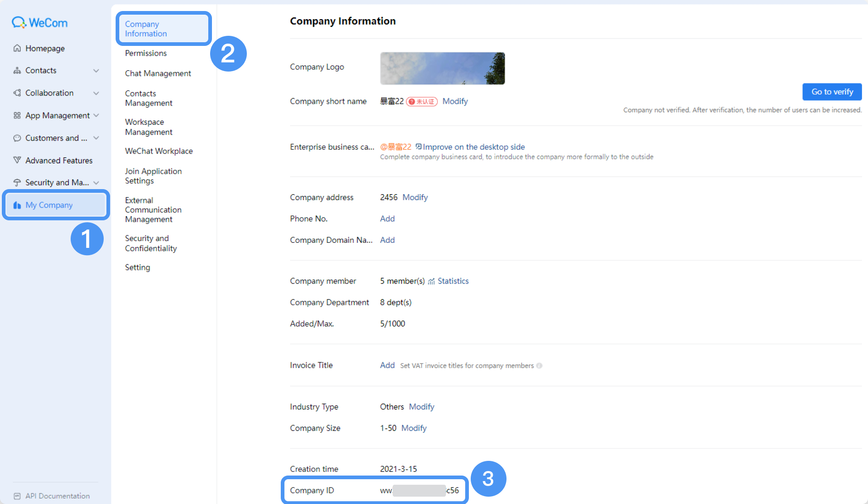Click the API Documentation icon
868x504 pixels.
[17, 496]
